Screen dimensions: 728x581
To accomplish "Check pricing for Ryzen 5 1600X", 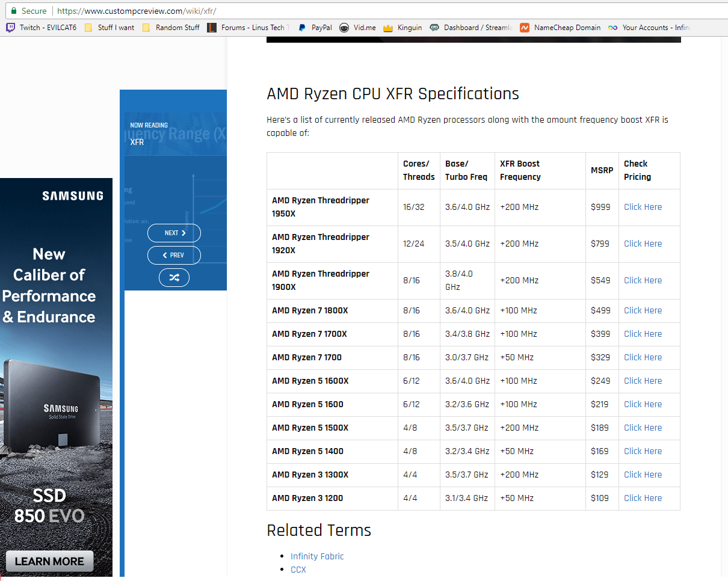I will 643,381.
